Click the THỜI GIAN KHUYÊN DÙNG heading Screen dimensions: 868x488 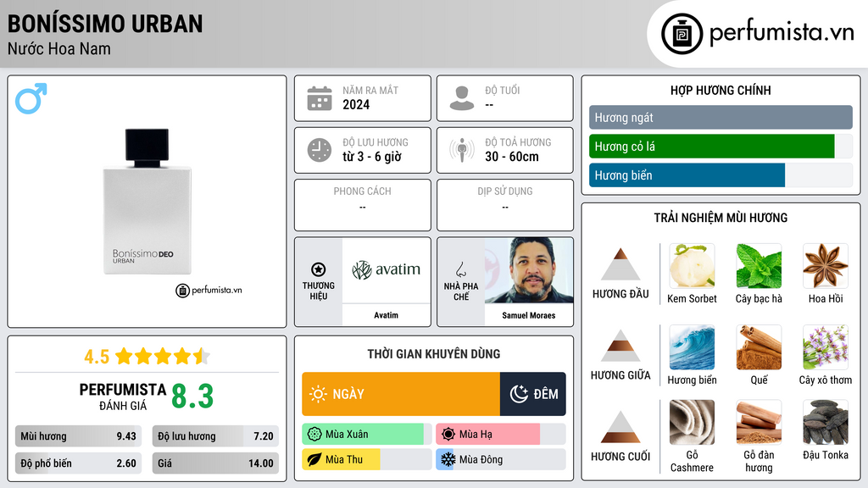tap(434, 354)
